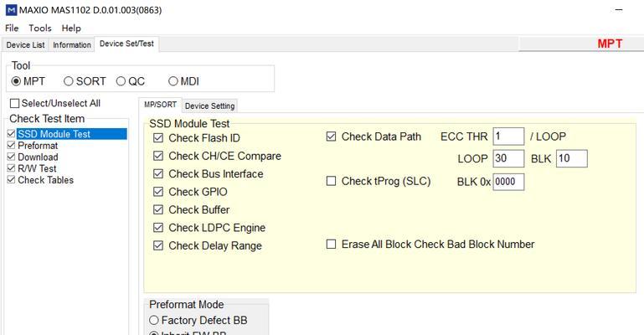
Task: Select the QC tool radio button
Action: click(x=121, y=81)
